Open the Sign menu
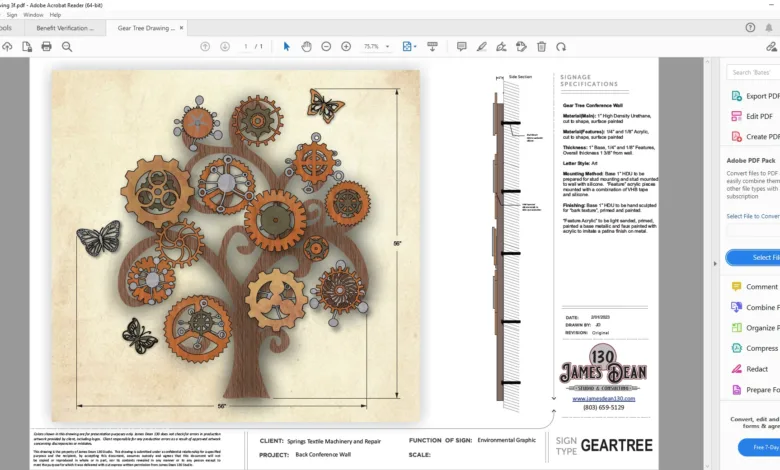The width and height of the screenshot is (780, 470). click(11, 15)
